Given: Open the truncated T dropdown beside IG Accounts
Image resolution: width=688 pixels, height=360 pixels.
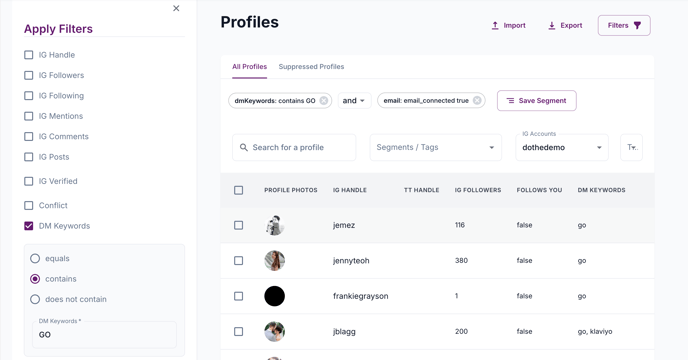Looking at the screenshot, I should [x=631, y=148].
